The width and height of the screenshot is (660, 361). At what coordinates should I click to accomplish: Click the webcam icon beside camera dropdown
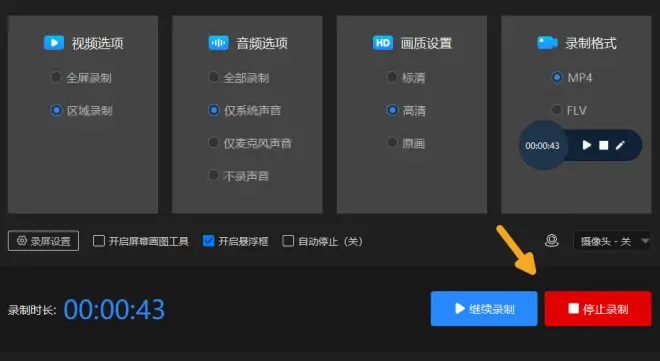point(552,241)
